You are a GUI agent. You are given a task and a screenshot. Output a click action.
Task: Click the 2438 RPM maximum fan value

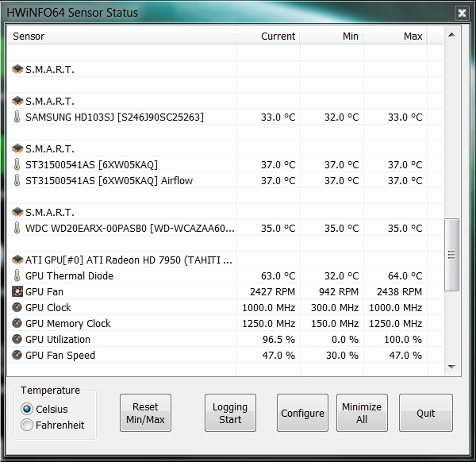point(399,291)
